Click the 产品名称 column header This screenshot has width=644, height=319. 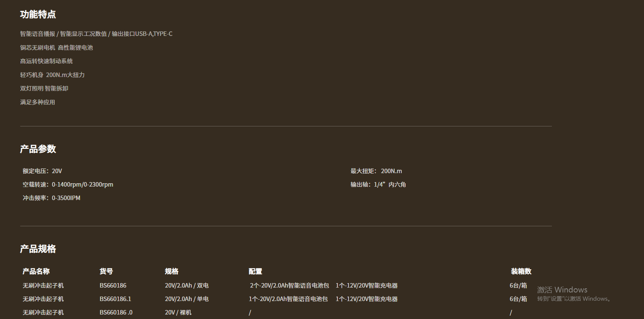[36, 271]
